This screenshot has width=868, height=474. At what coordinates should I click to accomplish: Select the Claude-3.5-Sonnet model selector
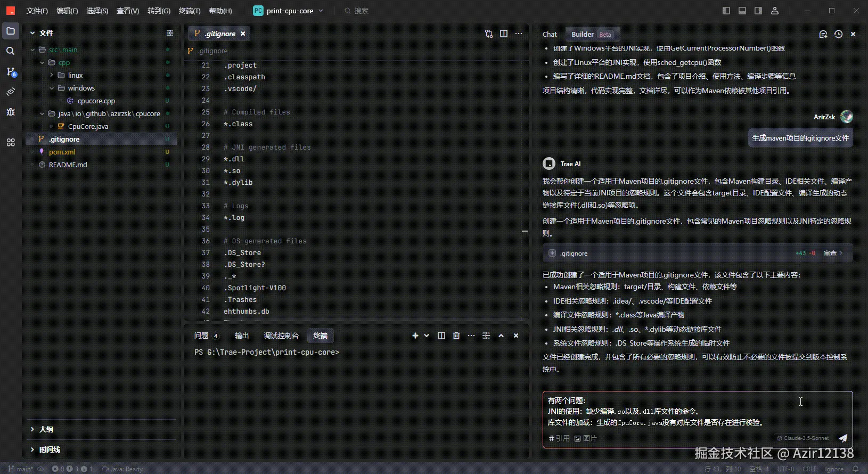pyautogui.click(x=803, y=438)
